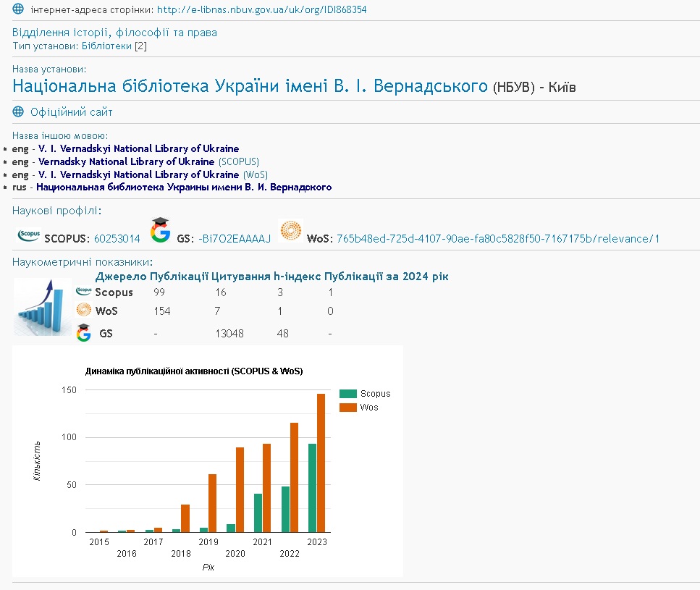Viewport: 700px width, 590px height.
Task: Click the Scopus icon in metrics table
Action: tap(84, 292)
